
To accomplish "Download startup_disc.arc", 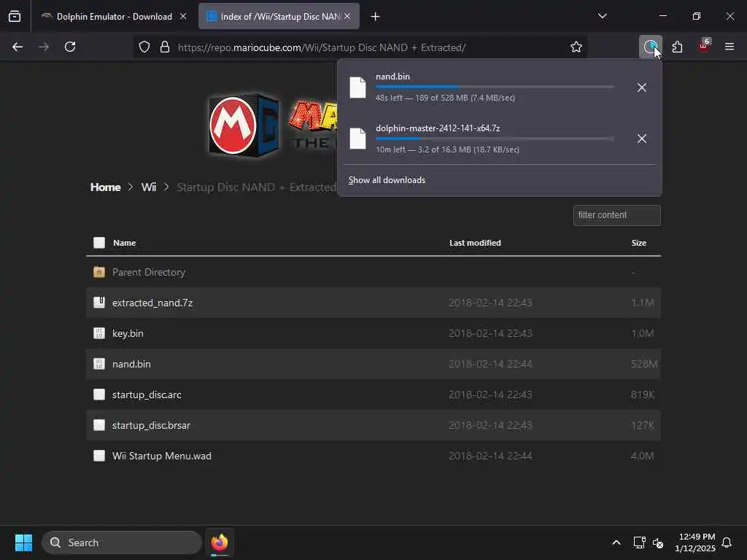I will click(x=147, y=394).
